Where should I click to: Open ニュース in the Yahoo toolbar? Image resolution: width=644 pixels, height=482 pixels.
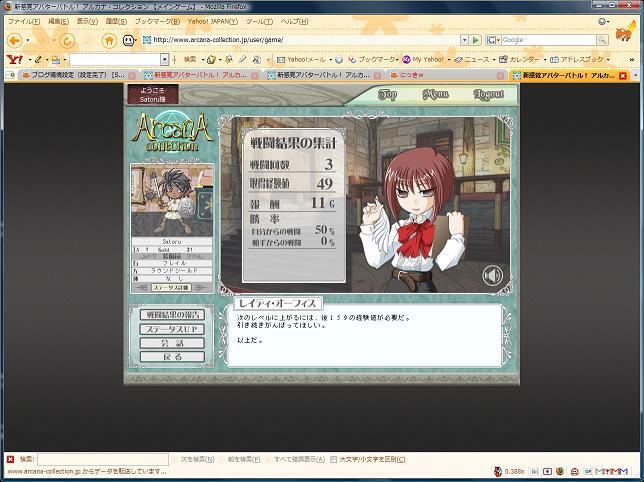tap(472, 60)
